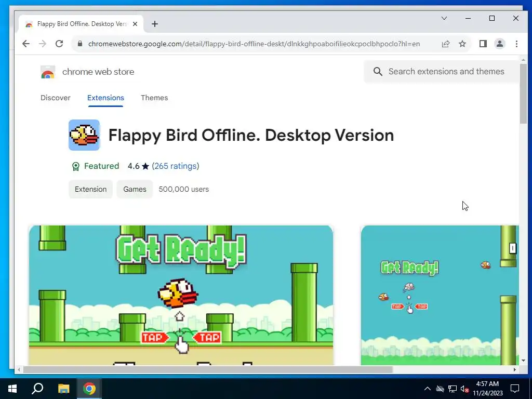The height and width of the screenshot is (399, 532).
Task: Go back to the previous page
Action: [x=26, y=44]
